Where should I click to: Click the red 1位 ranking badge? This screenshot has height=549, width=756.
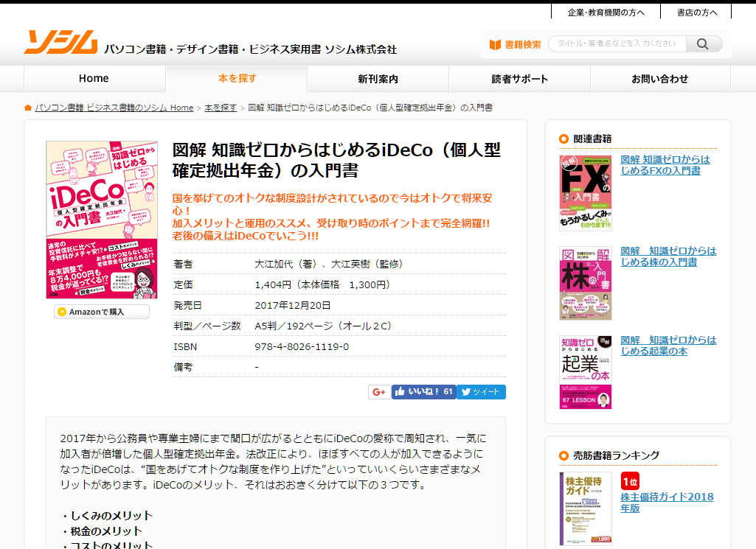pyautogui.click(x=630, y=481)
